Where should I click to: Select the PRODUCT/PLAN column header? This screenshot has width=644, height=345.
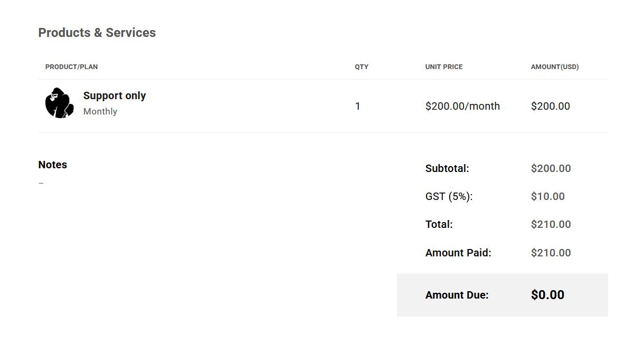tap(71, 67)
